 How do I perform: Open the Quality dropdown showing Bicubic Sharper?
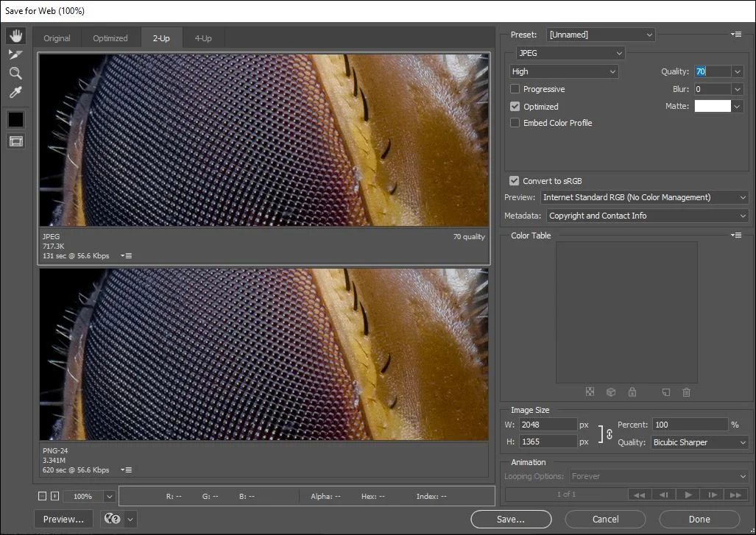(x=699, y=442)
